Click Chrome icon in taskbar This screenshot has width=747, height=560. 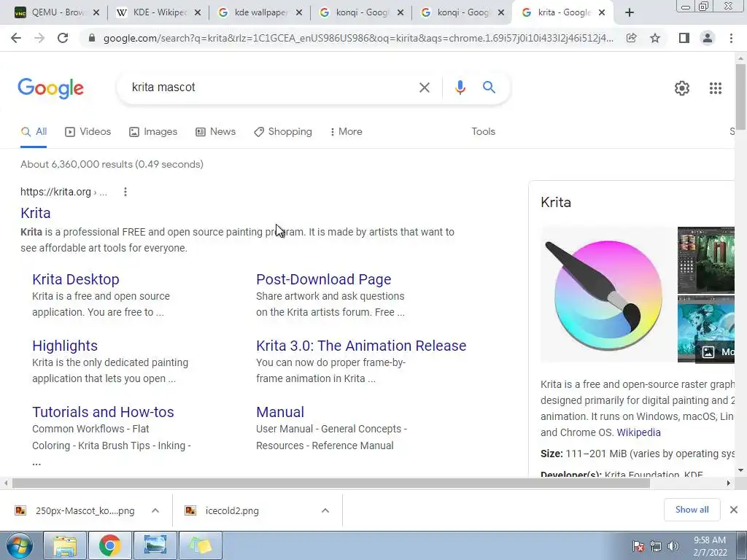tap(109, 545)
